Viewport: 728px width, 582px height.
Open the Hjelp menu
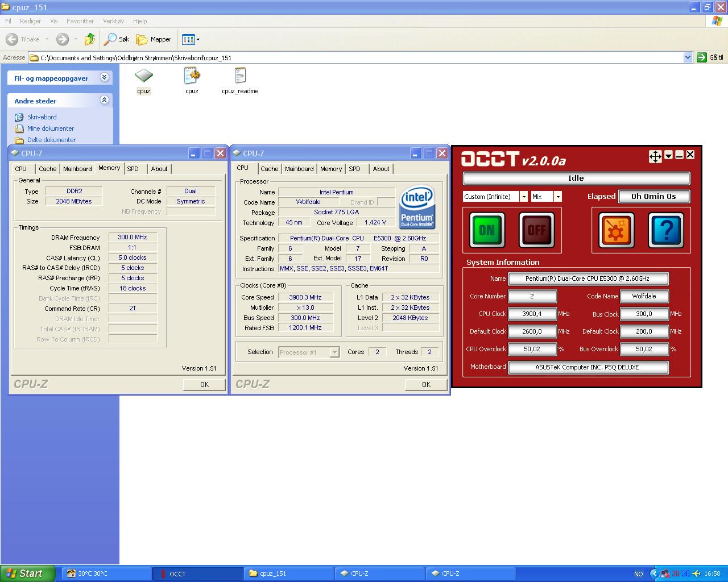pyautogui.click(x=140, y=21)
